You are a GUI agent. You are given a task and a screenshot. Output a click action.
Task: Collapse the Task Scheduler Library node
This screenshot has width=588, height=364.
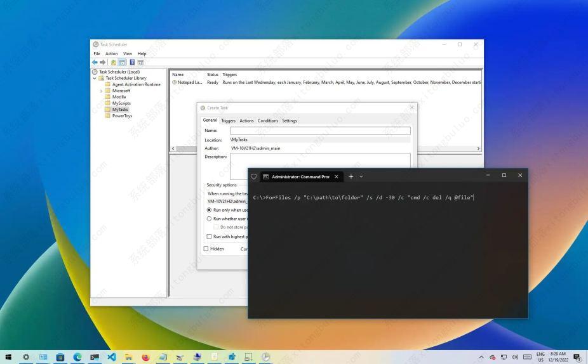(x=95, y=78)
